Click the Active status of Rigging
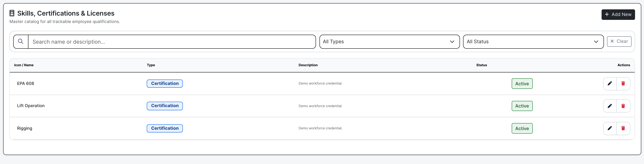The image size is (644, 164). pos(522,128)
